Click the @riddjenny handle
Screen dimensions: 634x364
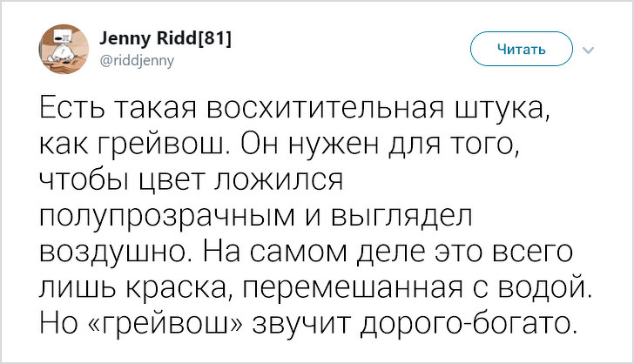click(139, 60)
